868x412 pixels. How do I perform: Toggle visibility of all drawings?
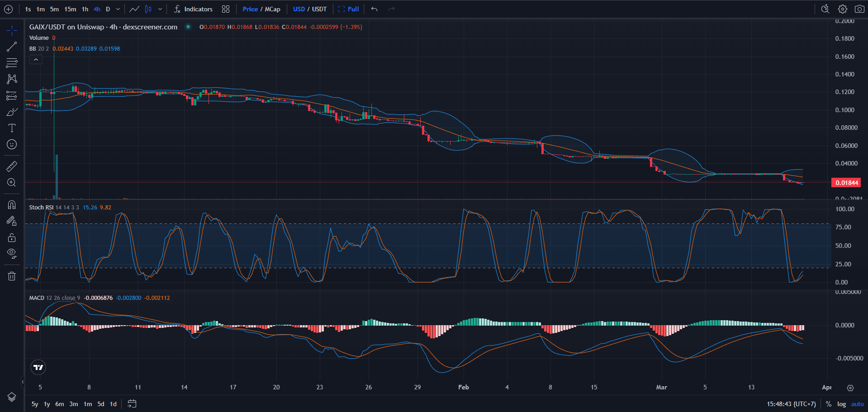12,253
